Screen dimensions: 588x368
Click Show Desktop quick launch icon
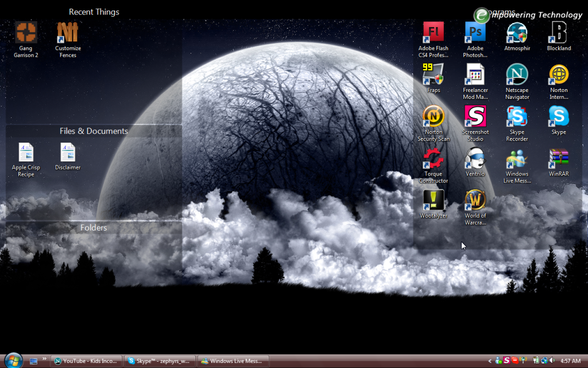click(x=33, y=361)
